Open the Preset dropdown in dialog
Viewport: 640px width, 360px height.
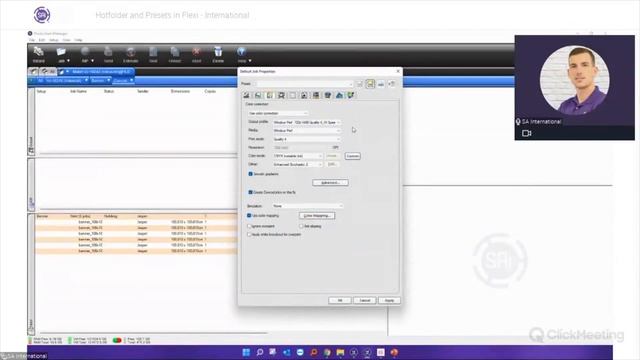[x=304, y=84]
